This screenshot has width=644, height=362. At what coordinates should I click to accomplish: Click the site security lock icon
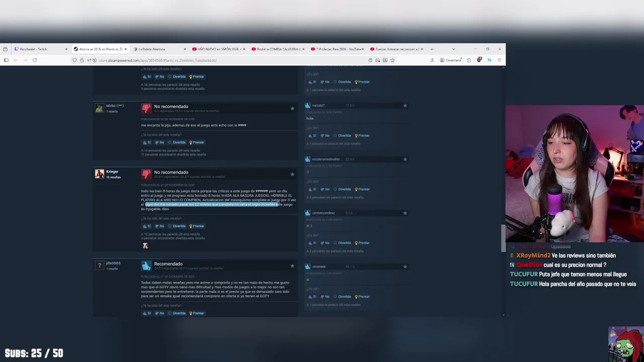82,60
